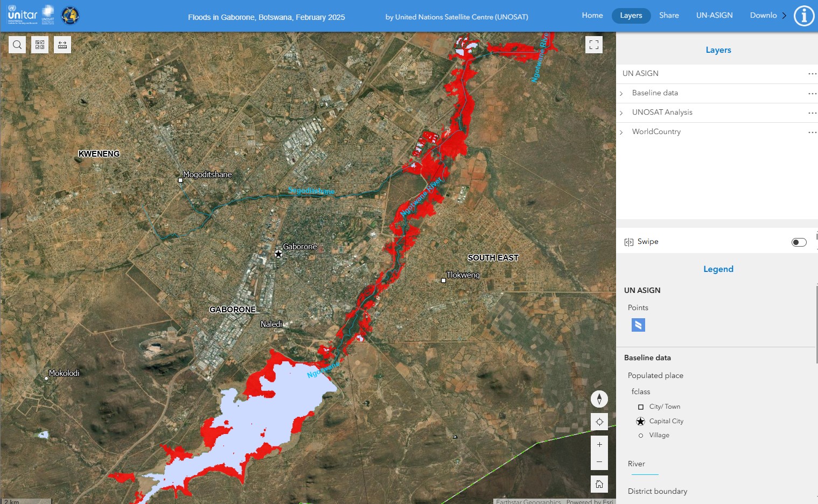Open the map search tool

pyautogui.click(x=17, y=45)
